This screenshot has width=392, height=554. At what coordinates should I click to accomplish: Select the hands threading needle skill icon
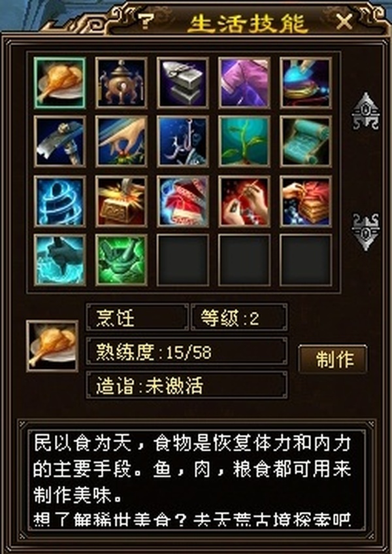[x=244, y=201]
